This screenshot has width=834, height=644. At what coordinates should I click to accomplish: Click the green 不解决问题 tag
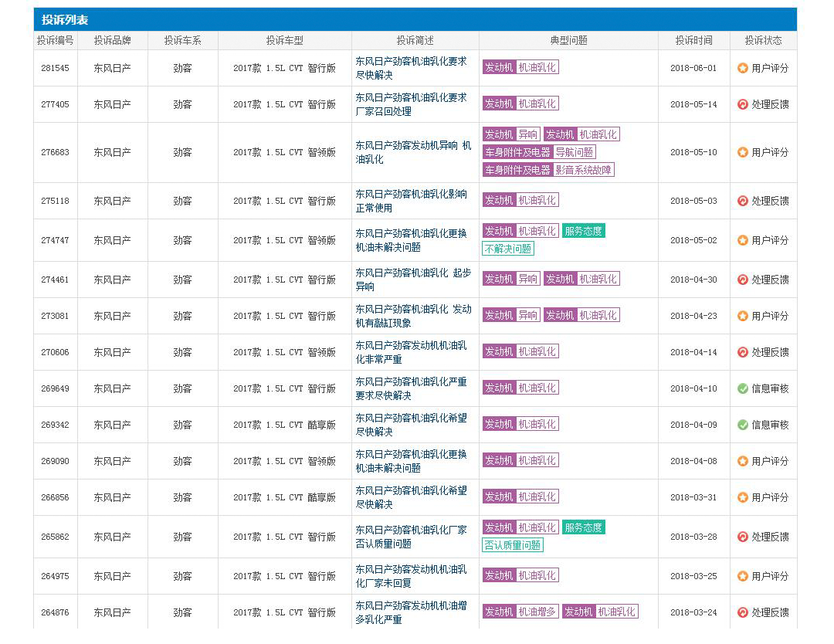508,249
